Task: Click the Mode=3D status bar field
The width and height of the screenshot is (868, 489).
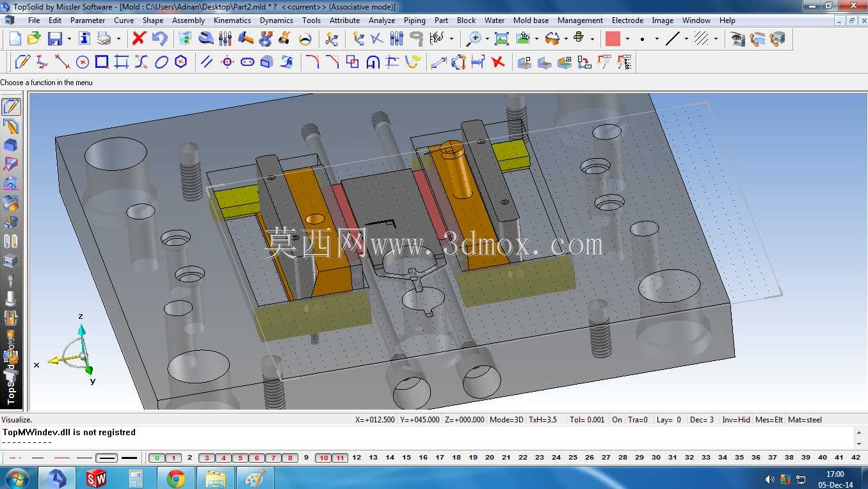Action: click(x=506, y=420)
